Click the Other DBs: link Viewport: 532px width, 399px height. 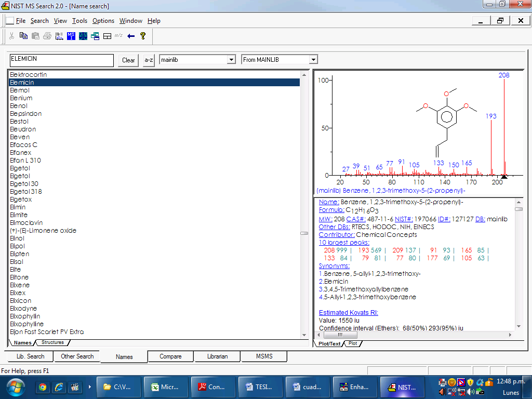(334, 227)
